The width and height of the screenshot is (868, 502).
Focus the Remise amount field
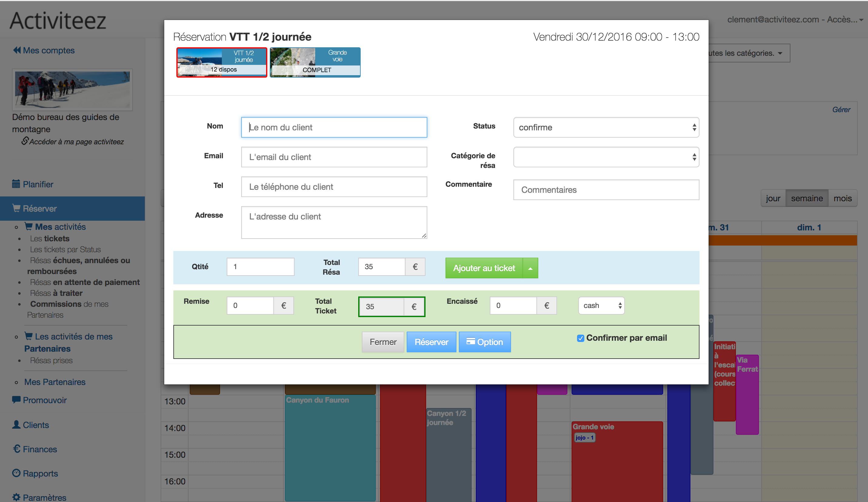tap(250, 306)
